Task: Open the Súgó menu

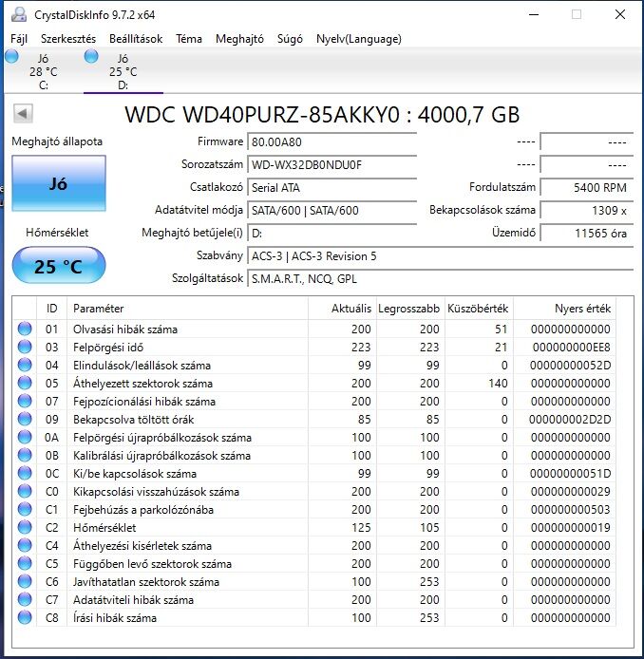Action: click(290, 39)
